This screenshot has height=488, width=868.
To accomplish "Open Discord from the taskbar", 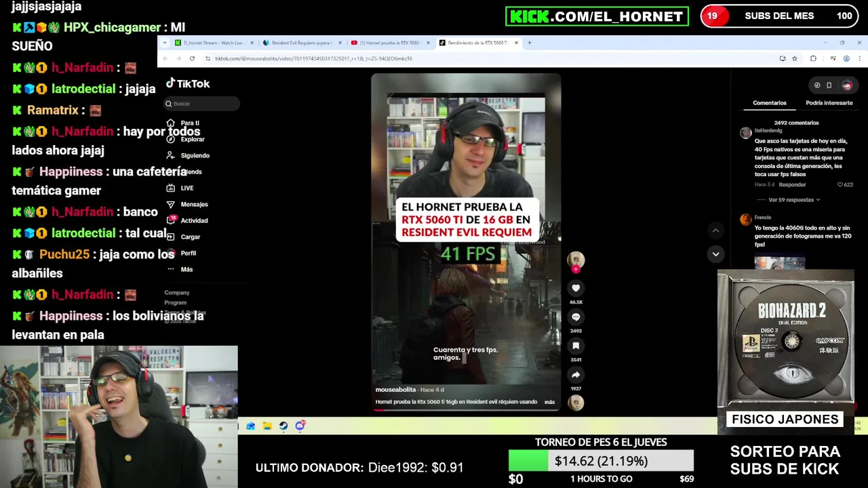I will [300, 426].
